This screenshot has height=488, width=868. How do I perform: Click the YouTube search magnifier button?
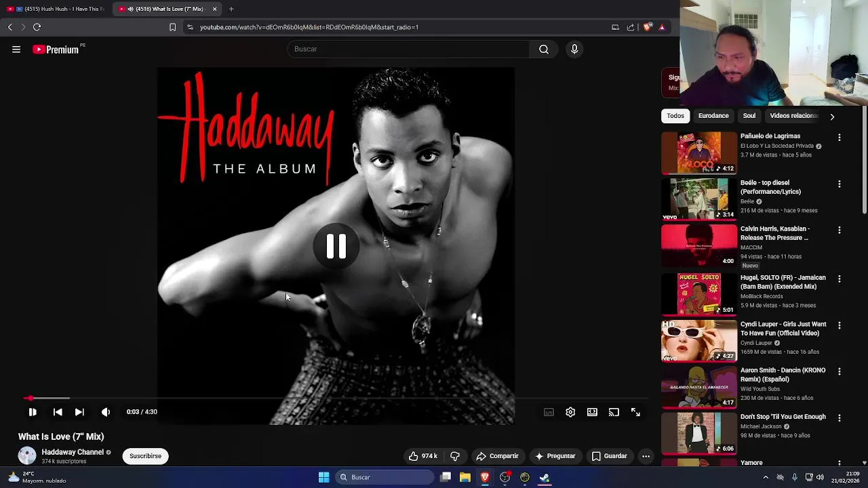pyautogui.click(x=544, y=49)
